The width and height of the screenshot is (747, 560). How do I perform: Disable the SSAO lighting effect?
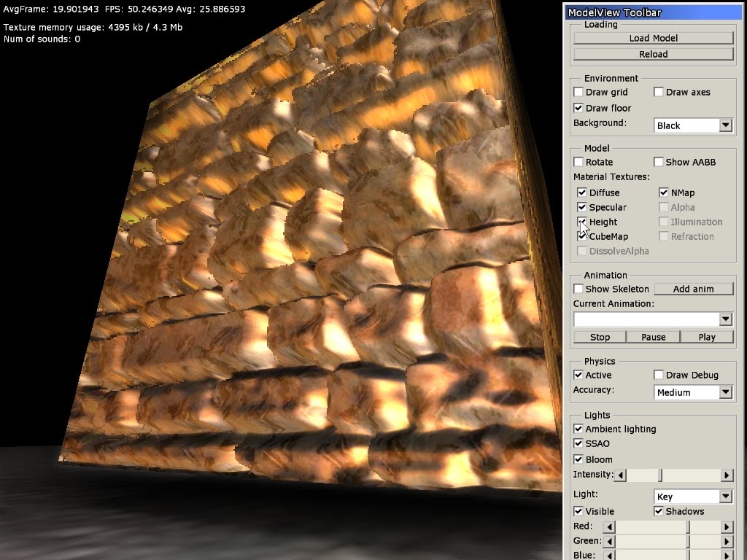(x=578, y=443)
